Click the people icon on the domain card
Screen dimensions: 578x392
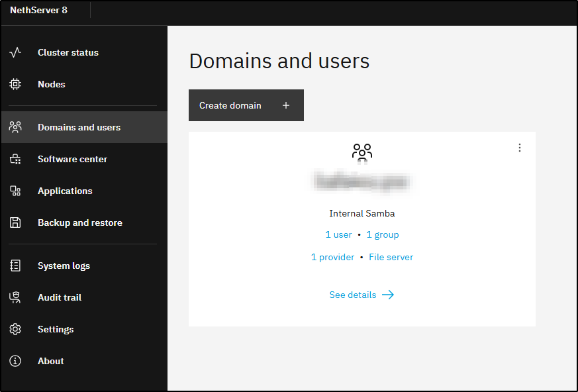pyautogui.click(x=362, y=152)
